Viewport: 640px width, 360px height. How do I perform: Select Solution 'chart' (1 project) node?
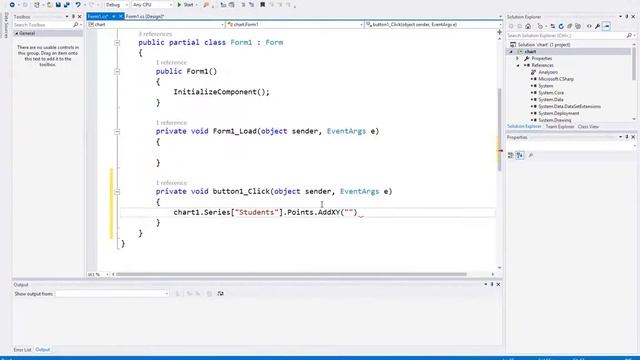(x=544, y=45)
